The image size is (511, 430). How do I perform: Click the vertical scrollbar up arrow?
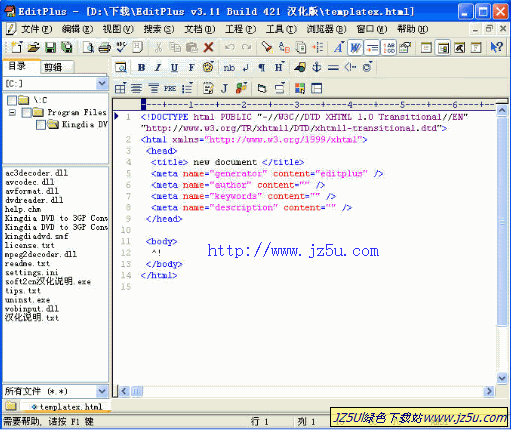point(502,111)
